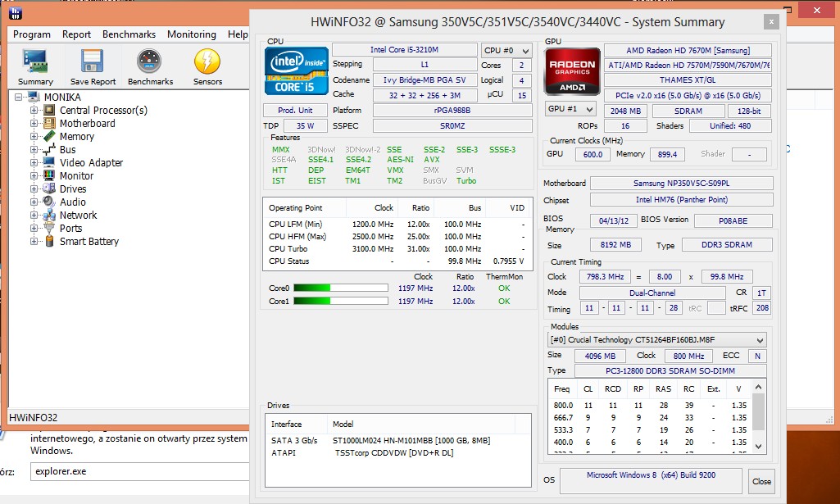Image resolution: width=840 pixels, height=504 pixels.
Task: Click the Central Processor(s) chip icon
Action: tap(49, 111)
